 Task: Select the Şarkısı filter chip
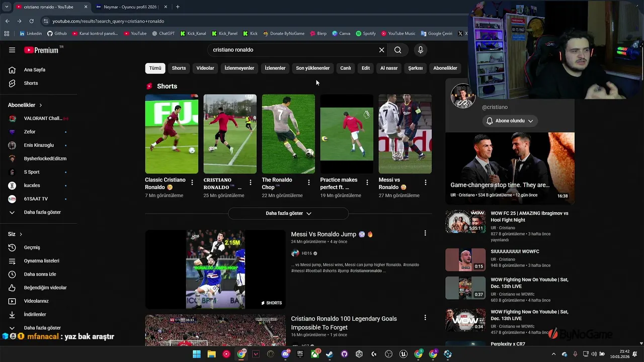click(x=416, y=68)
